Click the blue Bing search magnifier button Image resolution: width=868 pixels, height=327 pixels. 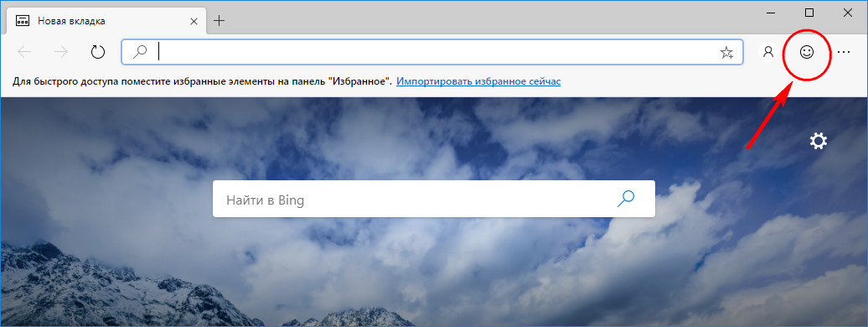626,199
